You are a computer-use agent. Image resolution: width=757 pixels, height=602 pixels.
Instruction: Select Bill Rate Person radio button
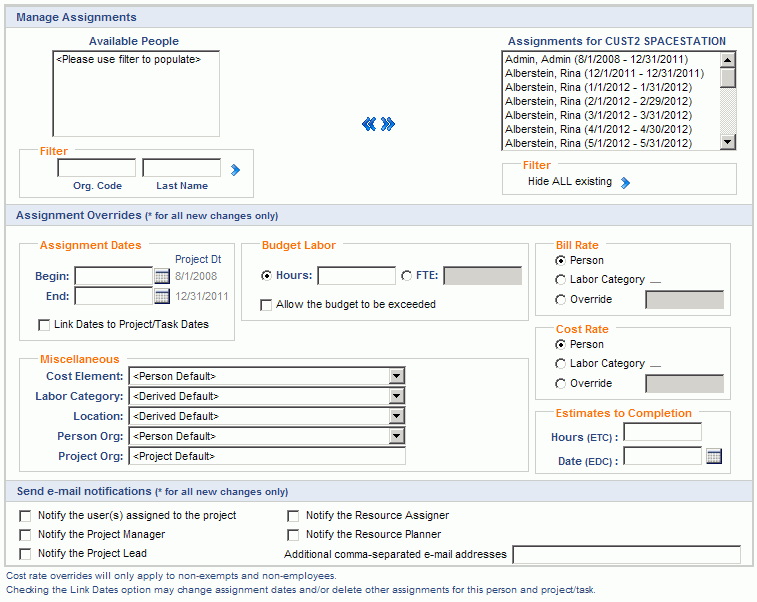tap(560, 261)
